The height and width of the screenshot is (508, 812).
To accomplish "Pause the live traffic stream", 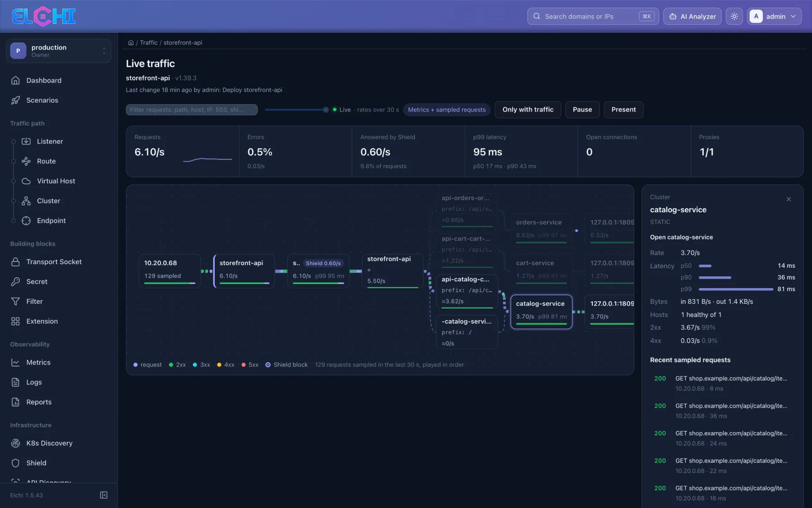I will 582,110.
